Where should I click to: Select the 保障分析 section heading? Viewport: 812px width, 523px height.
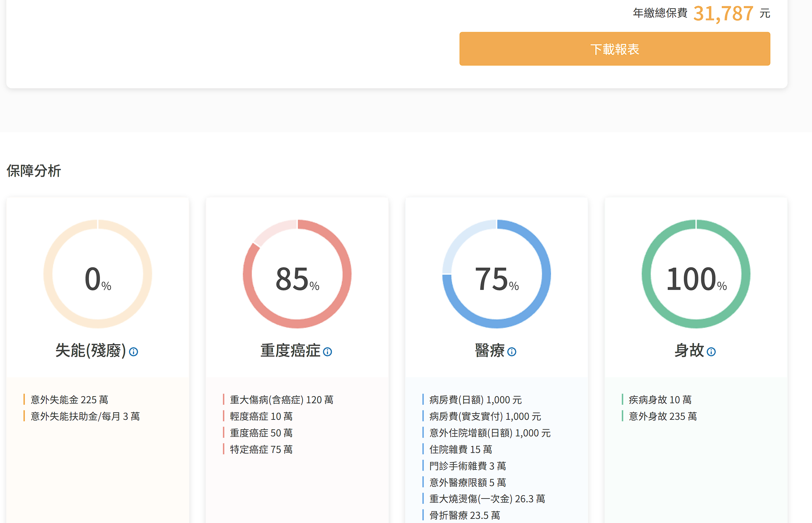point(34,171)
